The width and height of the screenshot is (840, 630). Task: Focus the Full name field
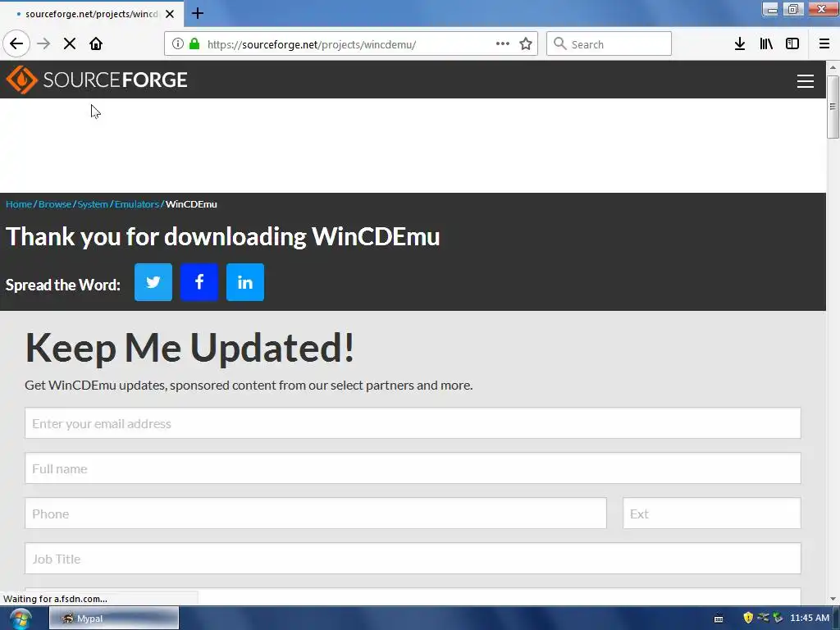413,468
